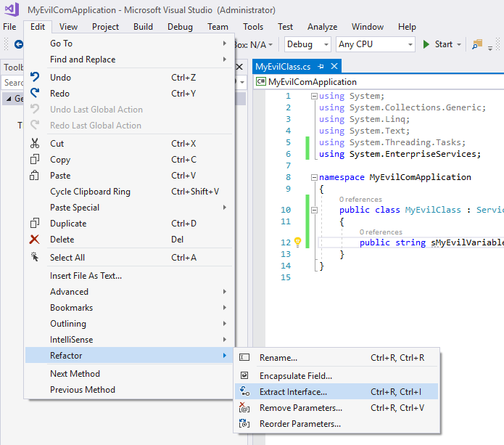
Task: Click the Redo arrow icon in Edit menu
Action: tap(35, 94)
